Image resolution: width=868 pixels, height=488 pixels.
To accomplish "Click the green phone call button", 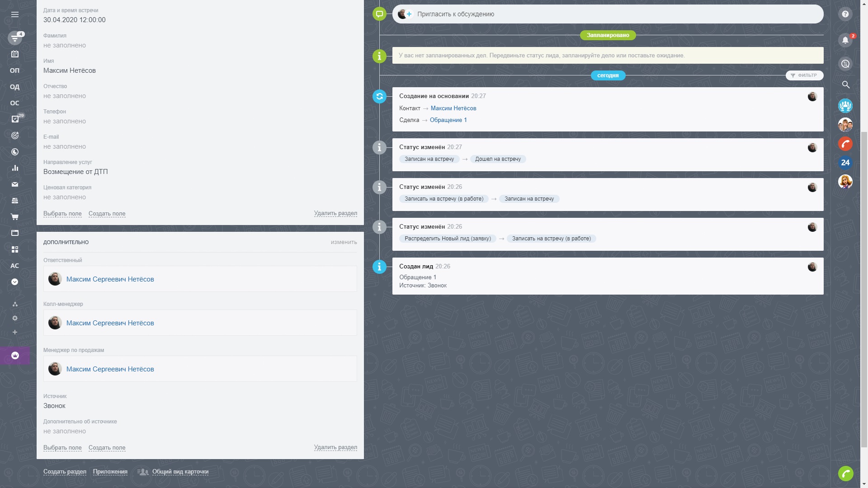I will (845, 474).
